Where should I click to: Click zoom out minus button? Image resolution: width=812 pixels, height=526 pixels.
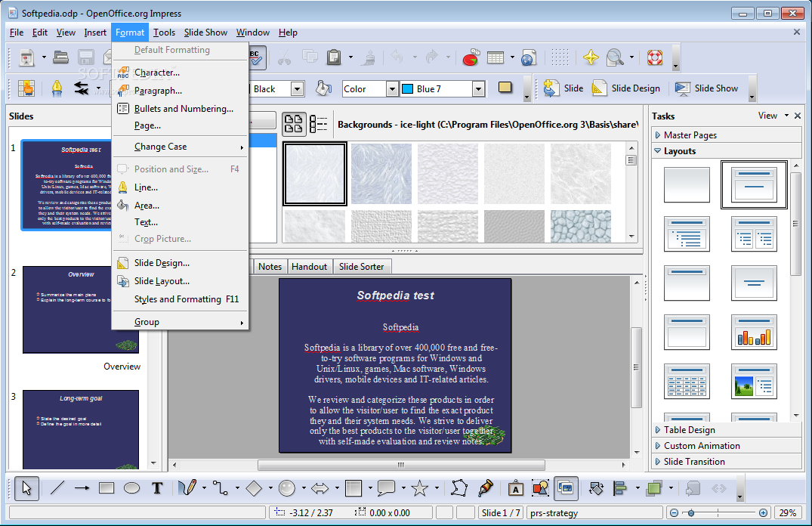[674, 513]
